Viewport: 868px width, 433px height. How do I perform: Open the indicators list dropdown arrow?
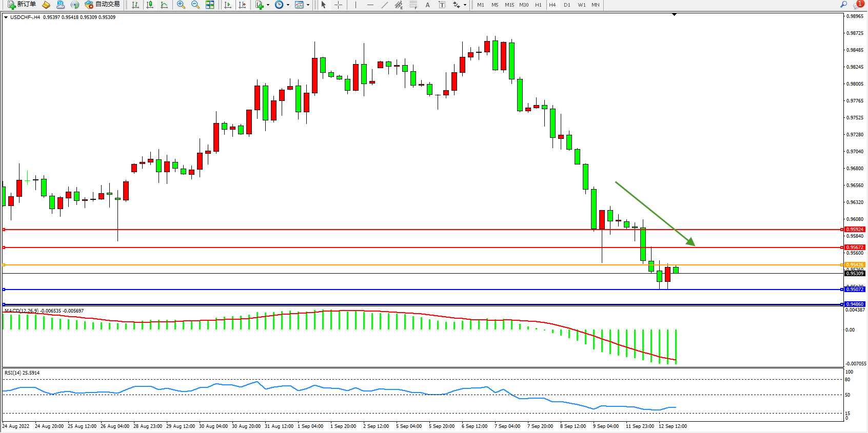point(268,5)
